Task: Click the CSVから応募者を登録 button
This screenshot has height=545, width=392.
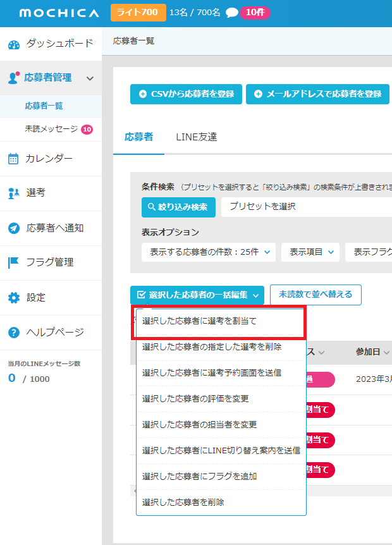Action: pos(186,94)
